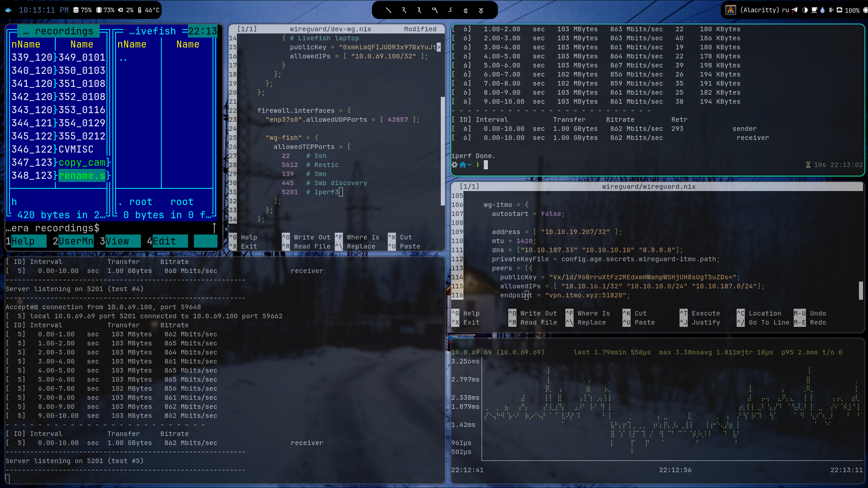Toggle the half-circle dark mode icon
868x488 pixels.
(805, 10)
